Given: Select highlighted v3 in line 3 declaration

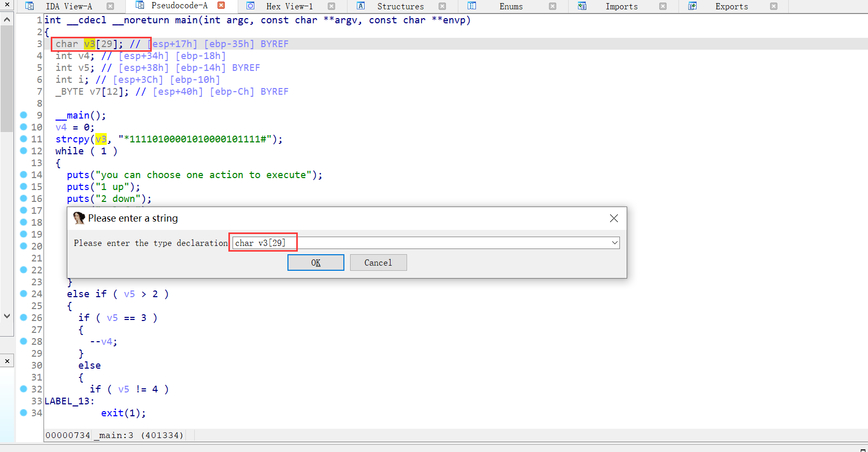Looking at the screenshot, I should [x=90, y=44].
